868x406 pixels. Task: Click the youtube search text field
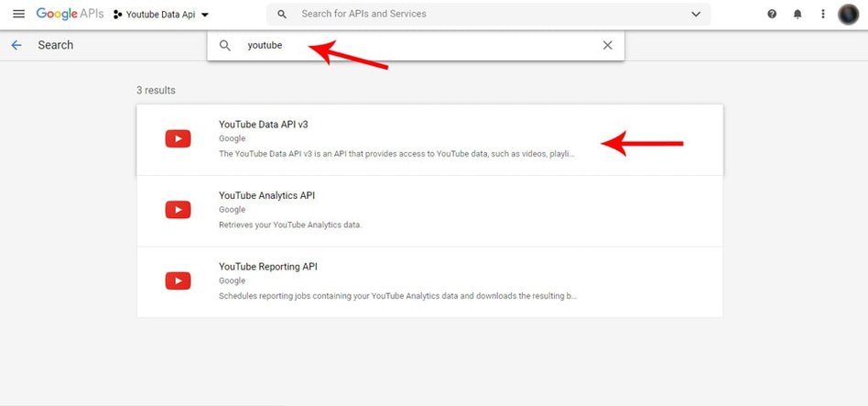[412, 46]
